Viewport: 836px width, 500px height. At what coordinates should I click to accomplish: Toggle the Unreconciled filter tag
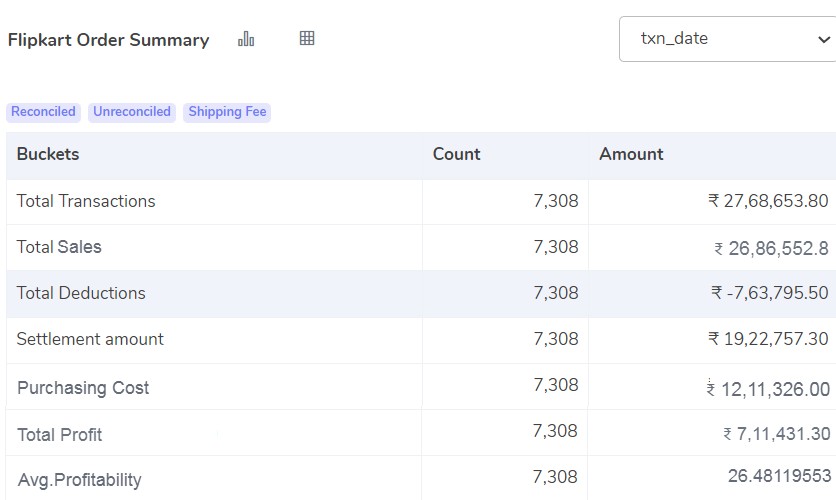click(132, 112)
